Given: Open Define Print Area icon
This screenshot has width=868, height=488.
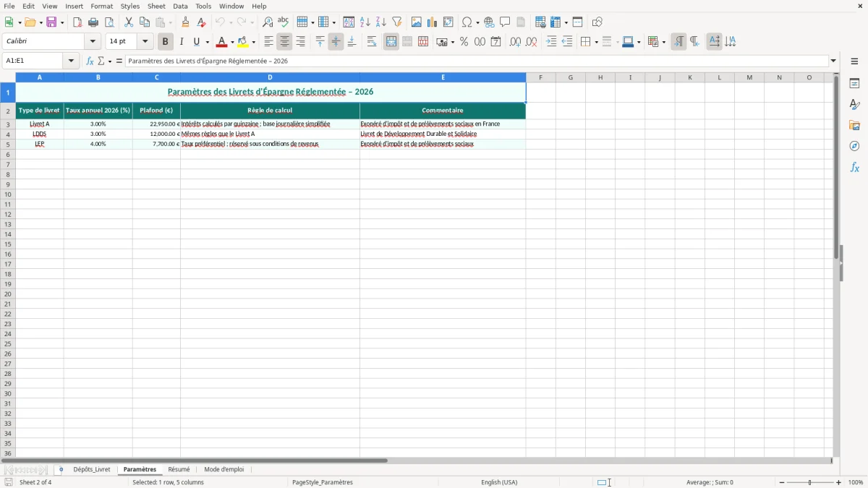Looking at the screenshot, I should [x=540, y=22].
